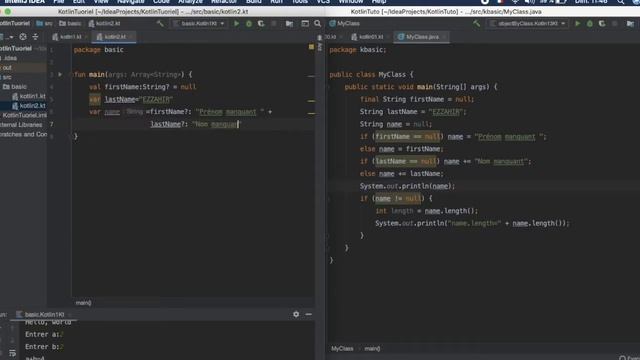This screenshot has height=360, width=640.
Task: Run with coverage in the KotlinTuoriel window
Action: click(x=261, y=24)
